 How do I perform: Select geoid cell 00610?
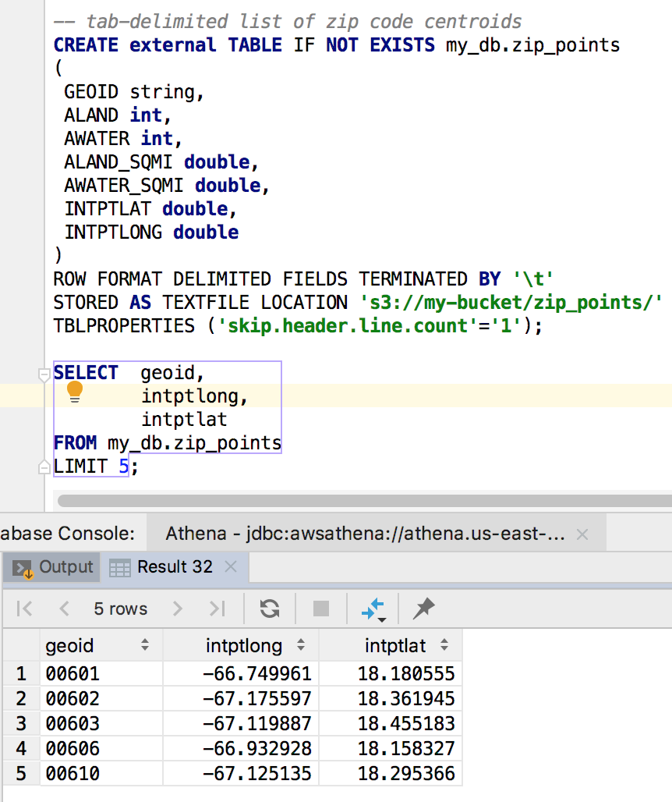click(x=101, y=773)
